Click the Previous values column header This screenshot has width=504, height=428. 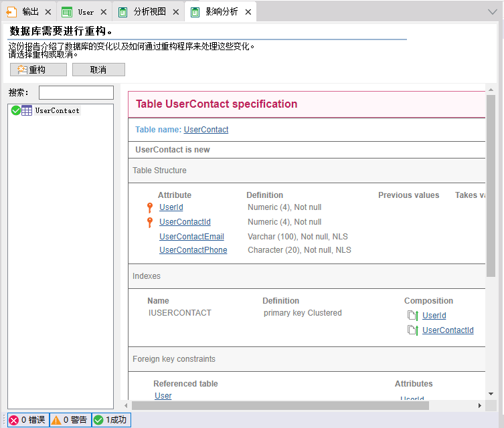coord(408,195)
